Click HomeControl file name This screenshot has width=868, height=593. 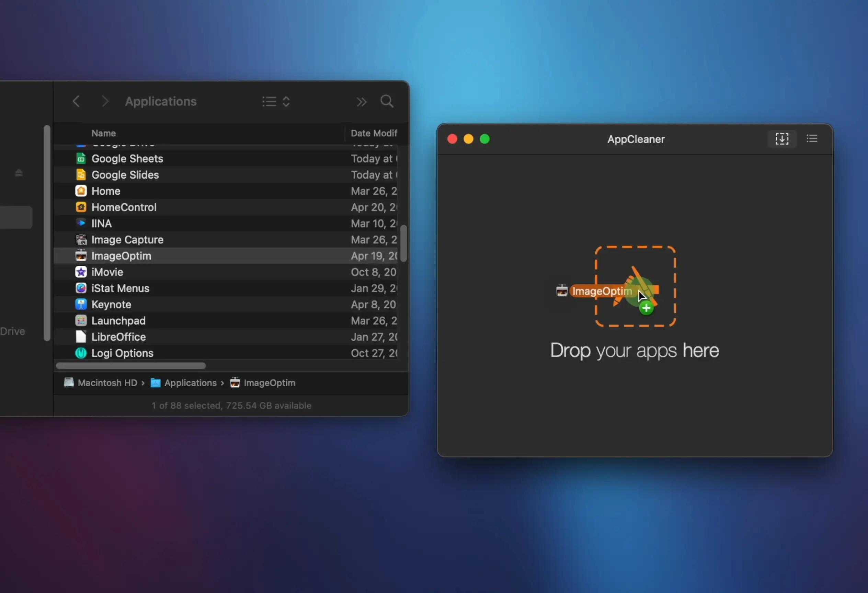click(124, 207)
